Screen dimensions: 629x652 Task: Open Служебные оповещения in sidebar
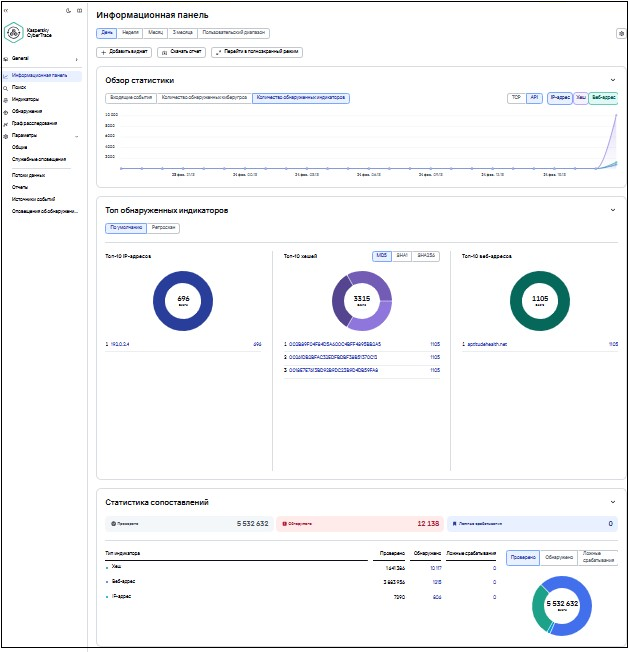[39, 160]
